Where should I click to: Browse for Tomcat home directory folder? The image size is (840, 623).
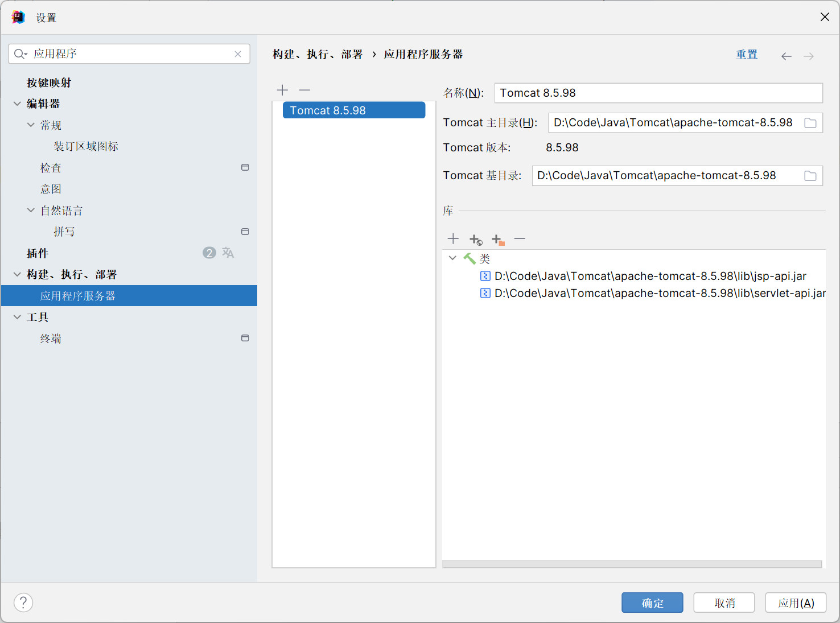pyautogui.click(x=810, y=123)
